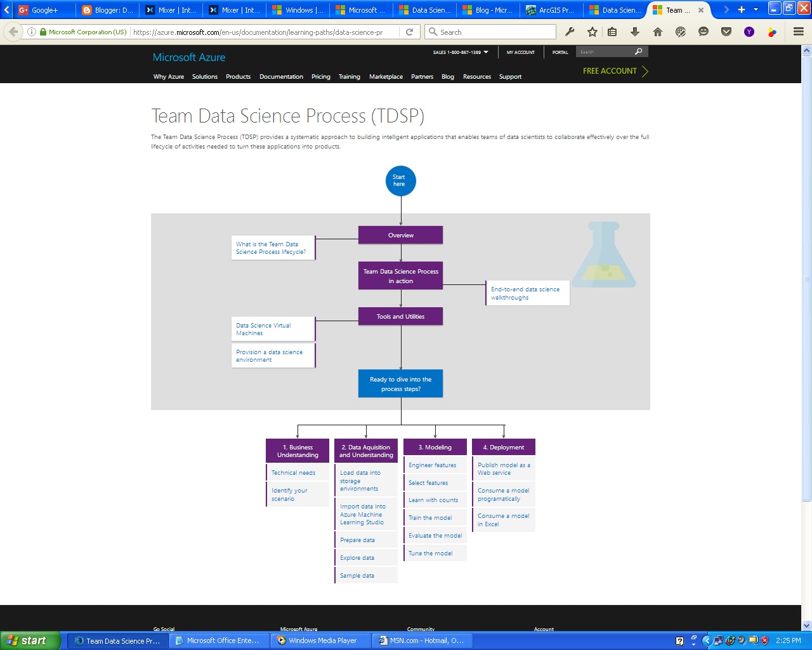Click the Azure header search magnifier icon
The height and width of the screenshot is (650, 812).
click(638, 51)
